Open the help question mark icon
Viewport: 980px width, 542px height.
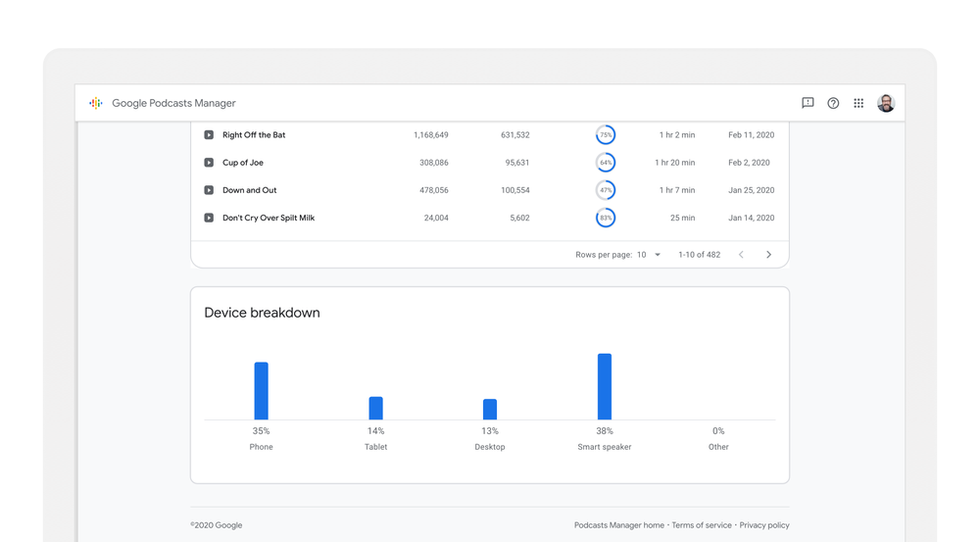(x=833, y=103)
